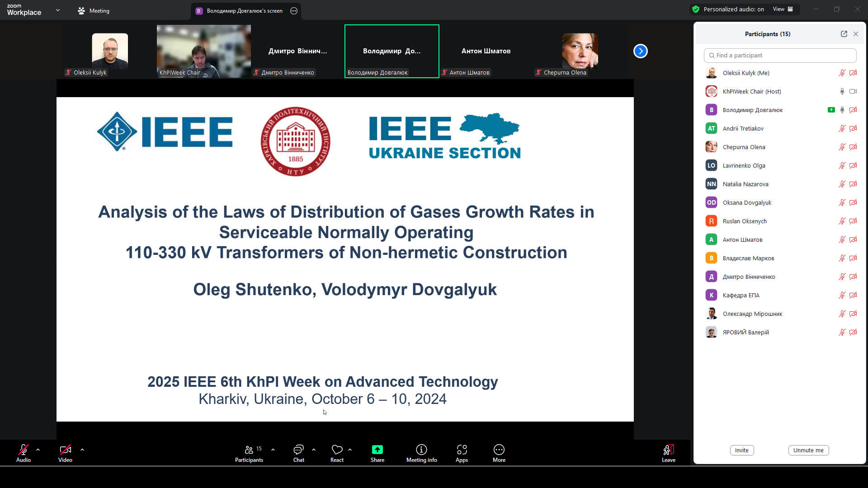Click the Unmute me button
Screen dimensions: 868x488
pyautogui.click(x=808, y=450)
